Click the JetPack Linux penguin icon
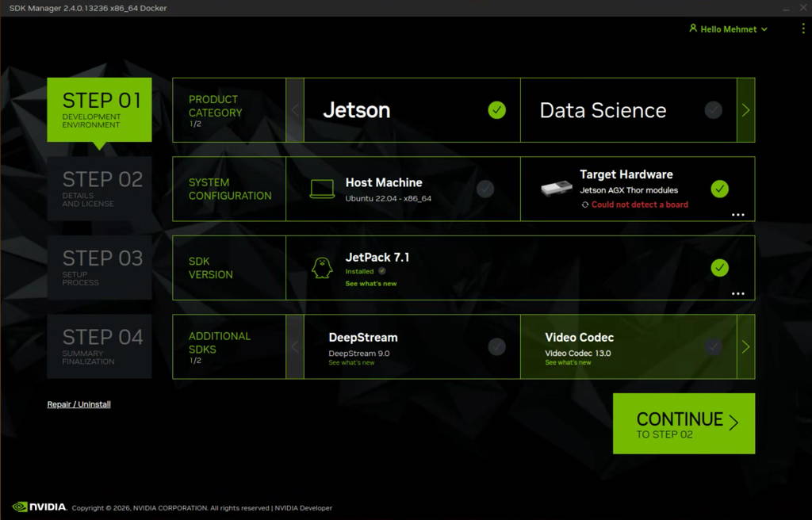This screenshot has width=812, height=520. click(x=322, y=268)
